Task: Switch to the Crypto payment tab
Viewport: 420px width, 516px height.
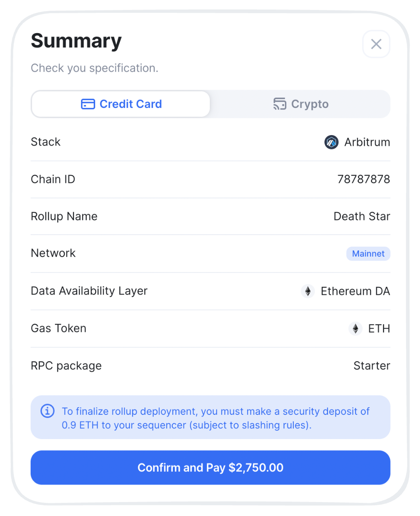Action: pos(301,104)
